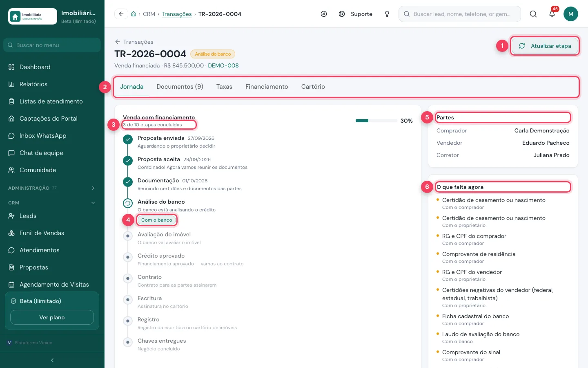The height and width of the screenshot is (368, 588).
Task: Open Funil de Vendas
Action: pos(52,233)
